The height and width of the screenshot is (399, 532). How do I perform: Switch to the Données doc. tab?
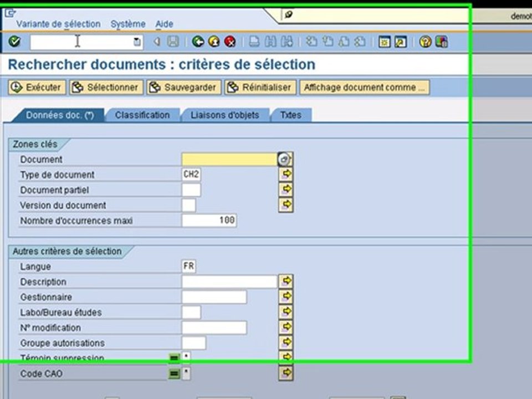(59, 115)
